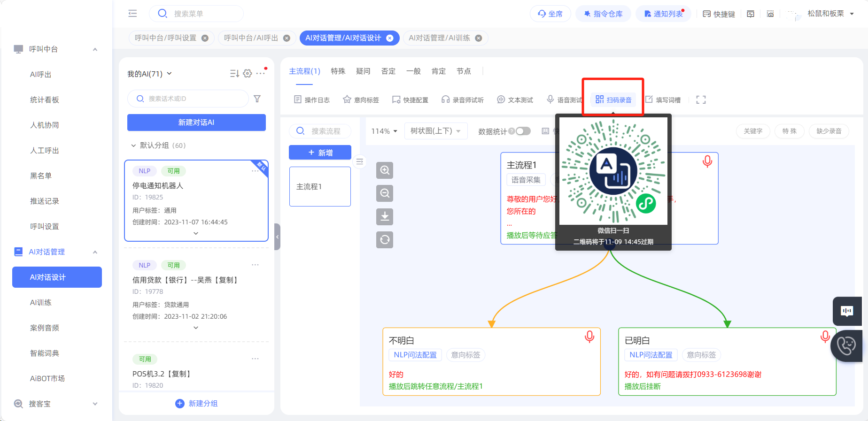The width and height of the screenshot is (868, 421).
Task: Open the 通知列表 notification list
Action: [x=663, y=14]
